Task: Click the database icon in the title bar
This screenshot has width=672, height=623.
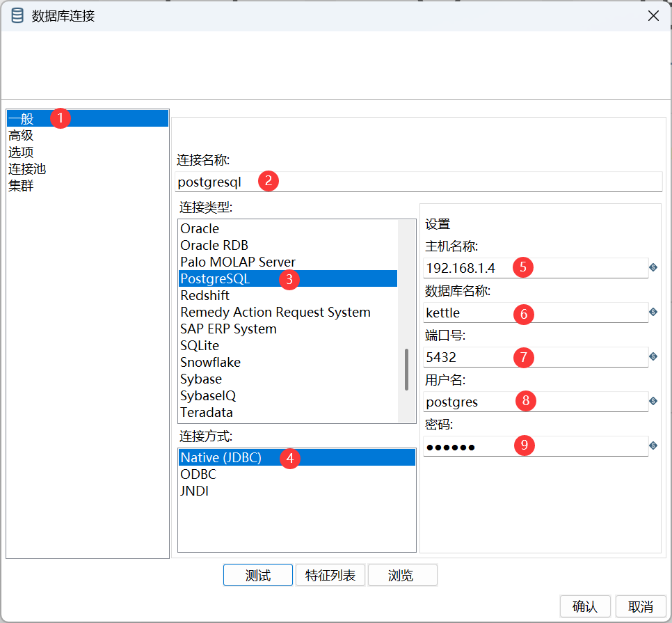Action: click(x=17, y=15)
